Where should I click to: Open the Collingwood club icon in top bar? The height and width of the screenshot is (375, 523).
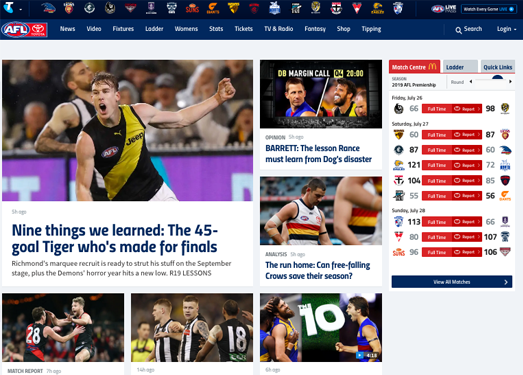pos(110,8)
